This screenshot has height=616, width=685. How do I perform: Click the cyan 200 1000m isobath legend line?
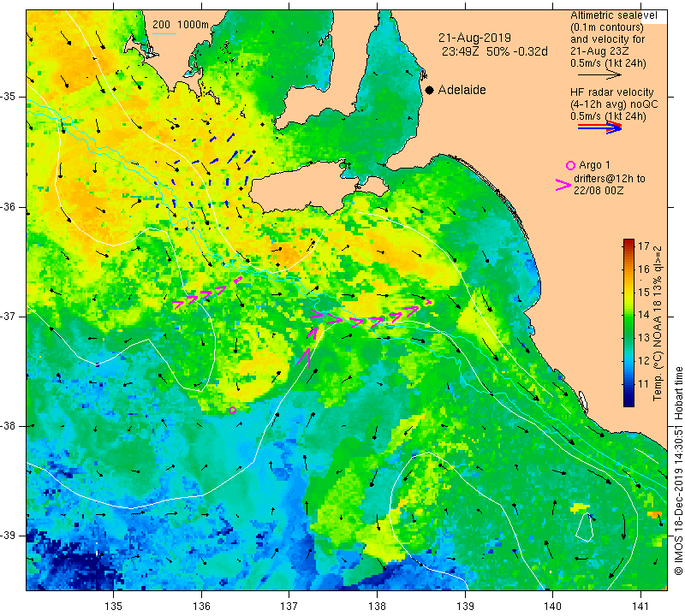pos(164,33)
